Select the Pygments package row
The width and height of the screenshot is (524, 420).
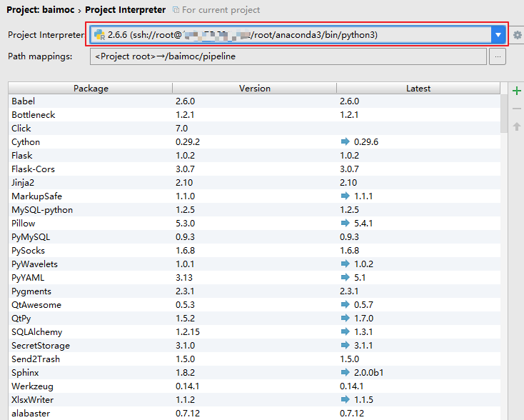(x=254, y=291)
